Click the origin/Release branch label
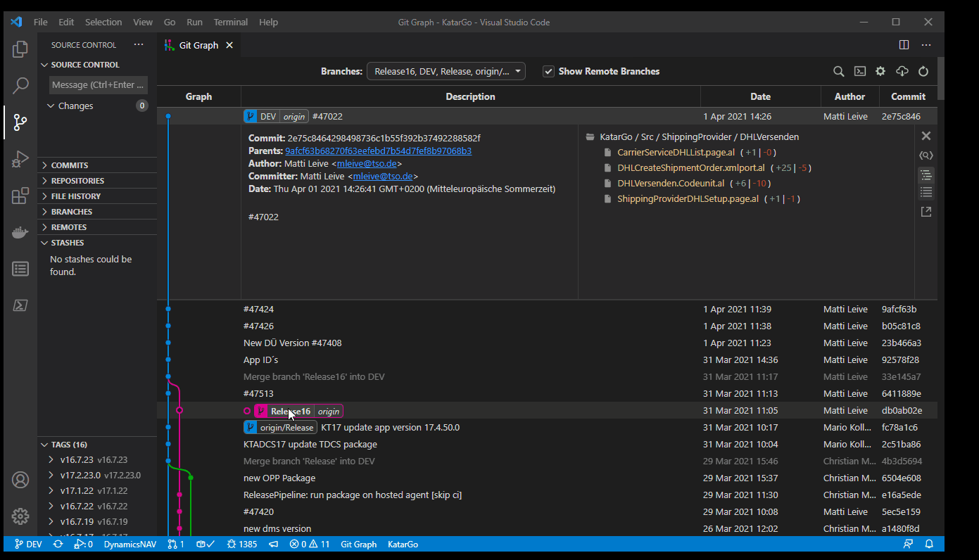The width and height of the screenshot is (979, 560). click(x=280, y=427)
